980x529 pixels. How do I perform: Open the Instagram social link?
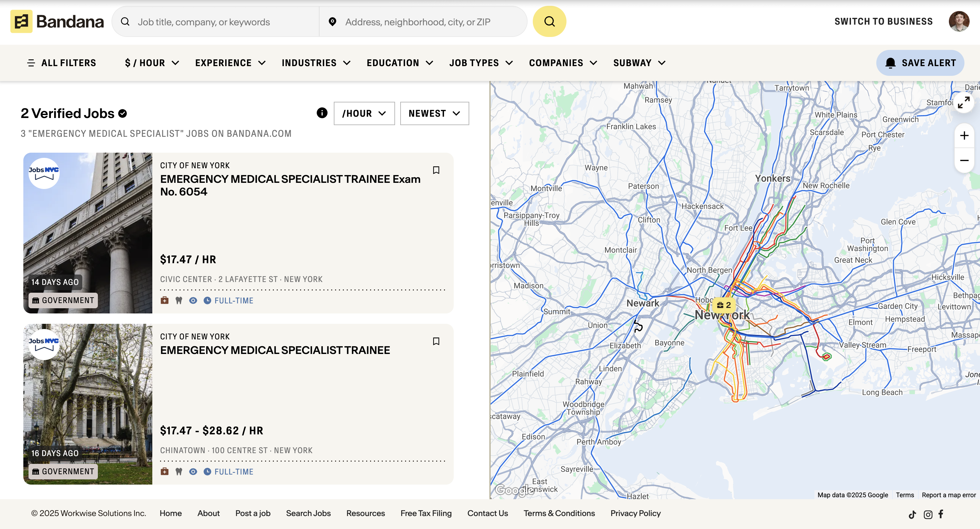point(928,514)
